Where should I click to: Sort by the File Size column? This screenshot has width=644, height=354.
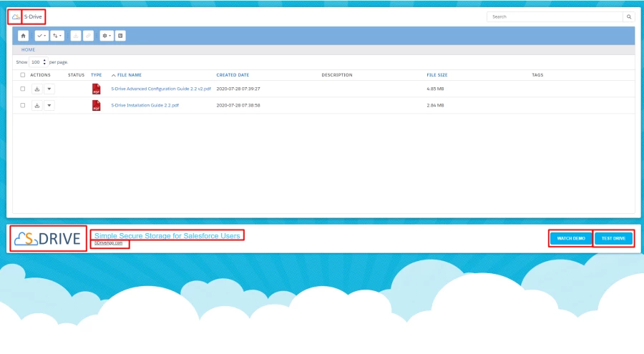coord(436,74)
